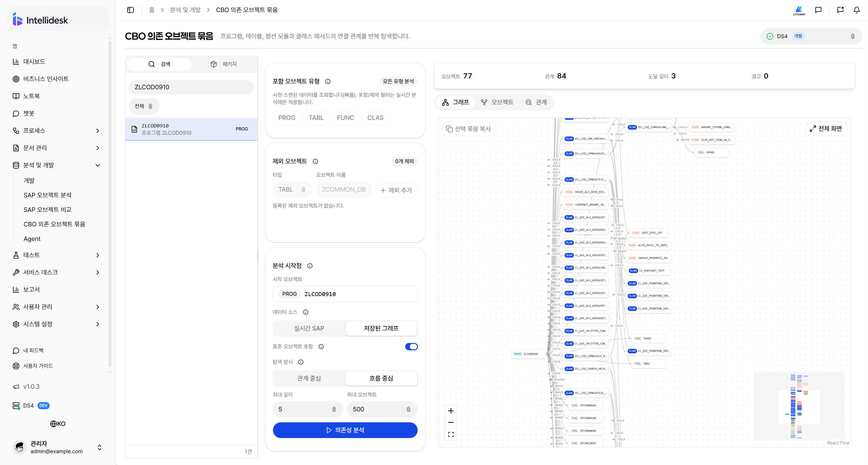Switch to the 검색 tab
868x465 pixels.
159,64
